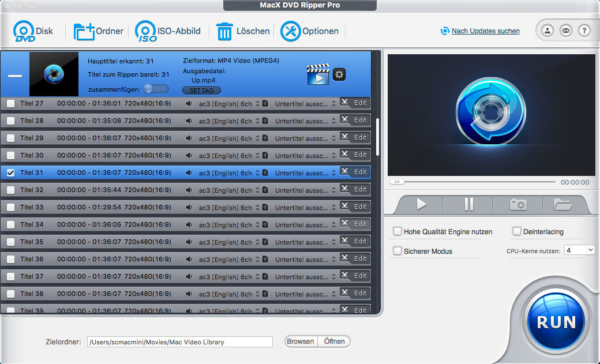Check the Titel 28 checkbox
600x364 pixels.
coord(10,121)
